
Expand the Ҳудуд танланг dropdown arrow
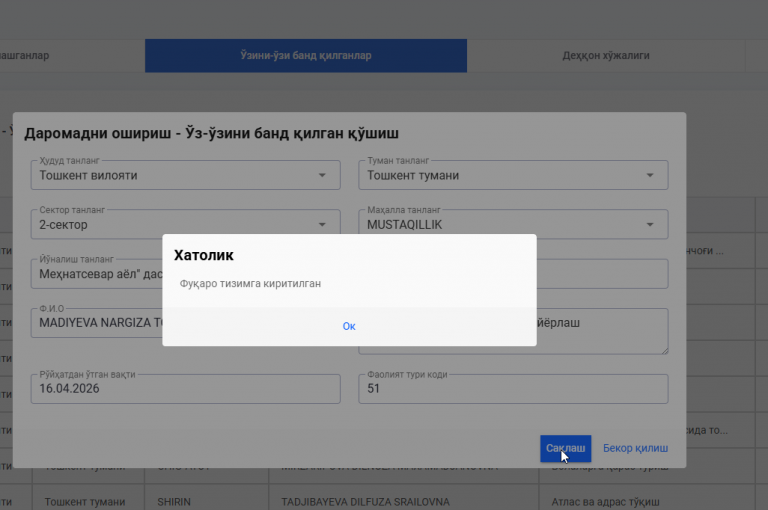[x=322, y=175]
